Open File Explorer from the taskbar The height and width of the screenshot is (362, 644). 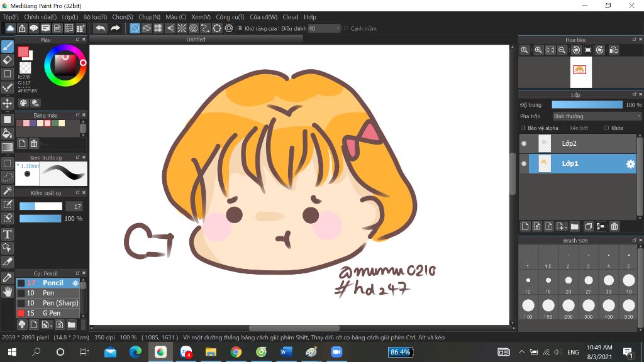click(x=211, y=352)
